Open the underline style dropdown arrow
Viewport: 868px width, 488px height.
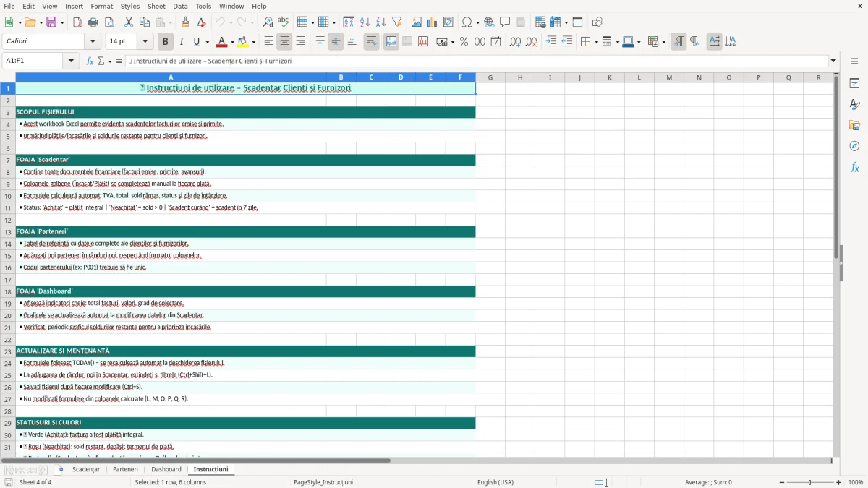(x=207, y=42)
